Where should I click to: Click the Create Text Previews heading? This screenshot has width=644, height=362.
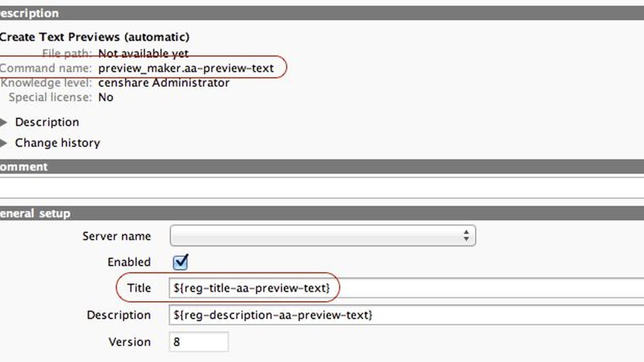pyautogui.click(x=94, y=37)
